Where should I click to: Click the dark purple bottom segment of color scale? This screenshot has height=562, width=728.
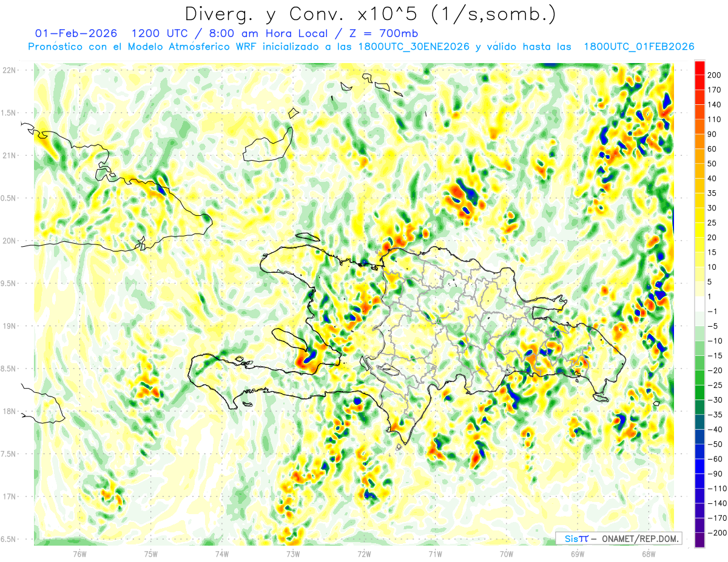click(699, 540)
